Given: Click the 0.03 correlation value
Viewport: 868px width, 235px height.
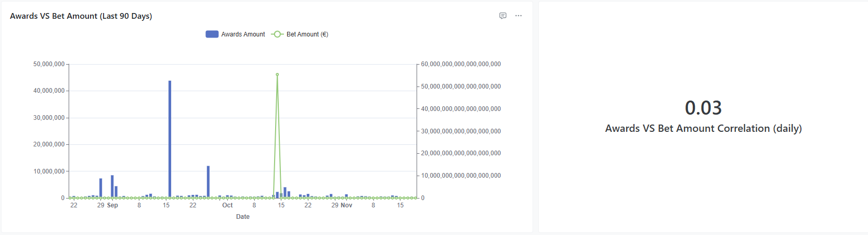Looking at the screenshot, I should (703, 108).
